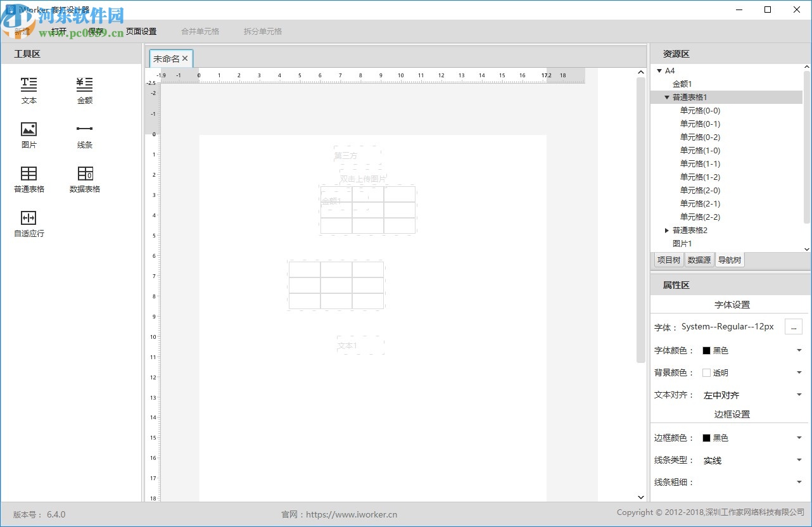
Task: Switch to the 数据源 tab
Action: point(699,259)
